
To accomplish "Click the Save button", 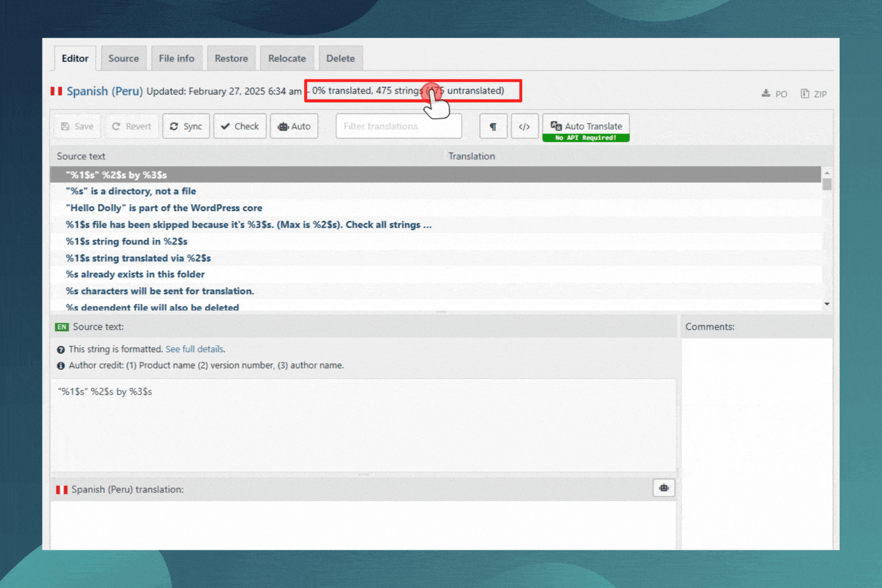I will [77, 126].
